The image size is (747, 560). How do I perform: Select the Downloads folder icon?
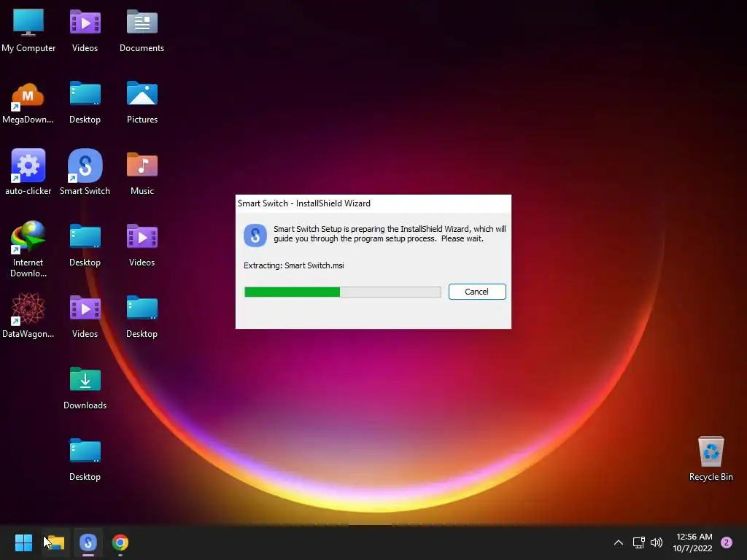point(85,388)
